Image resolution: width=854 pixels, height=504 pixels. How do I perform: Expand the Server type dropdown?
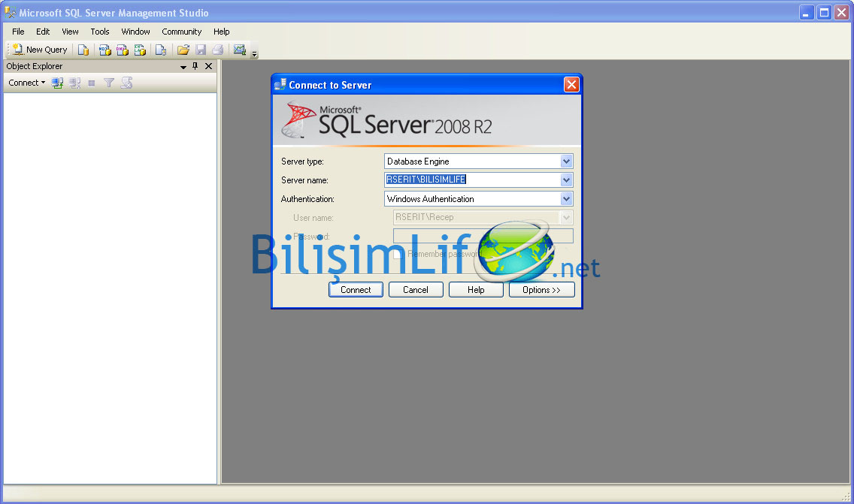click(566, 161)
